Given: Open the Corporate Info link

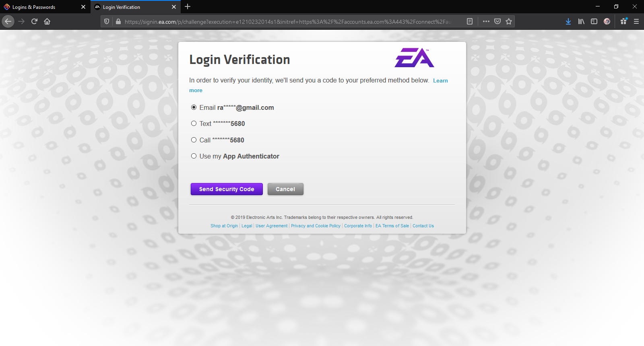Looking at the screenshot, I should (x=358, y=226).
